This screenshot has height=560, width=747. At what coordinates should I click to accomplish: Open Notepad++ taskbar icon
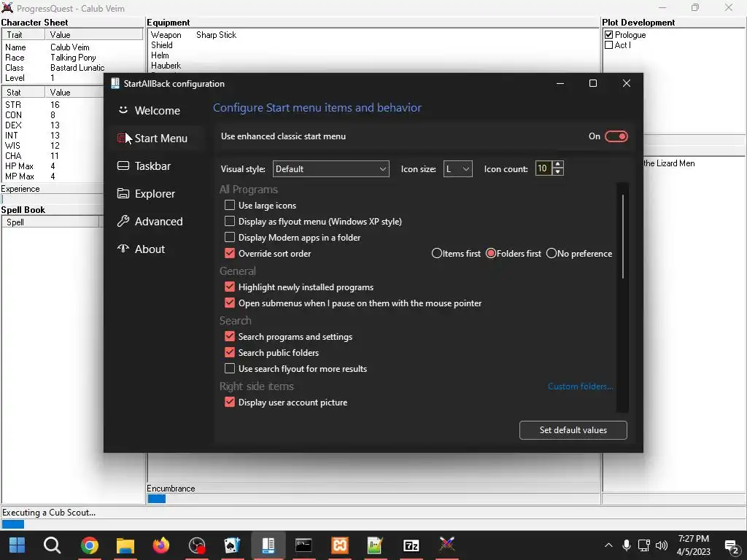pos(375,545)
